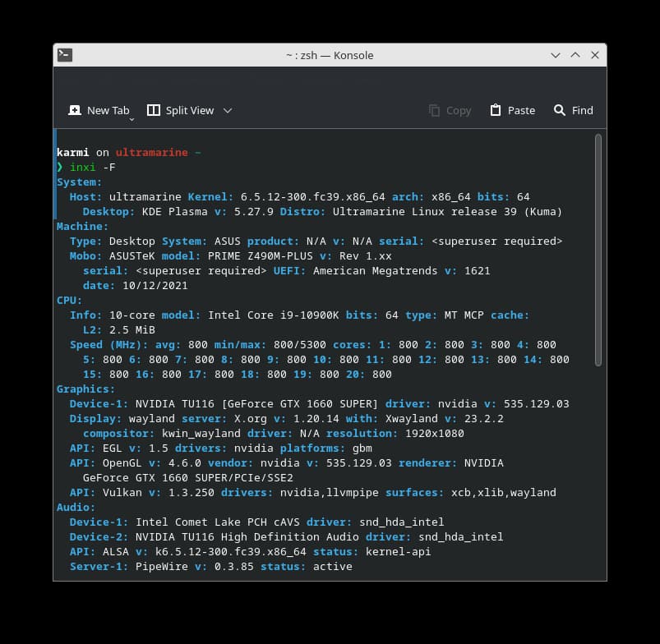
Task: Click the 'inxi' command text
Action: [x=83, y=168]
